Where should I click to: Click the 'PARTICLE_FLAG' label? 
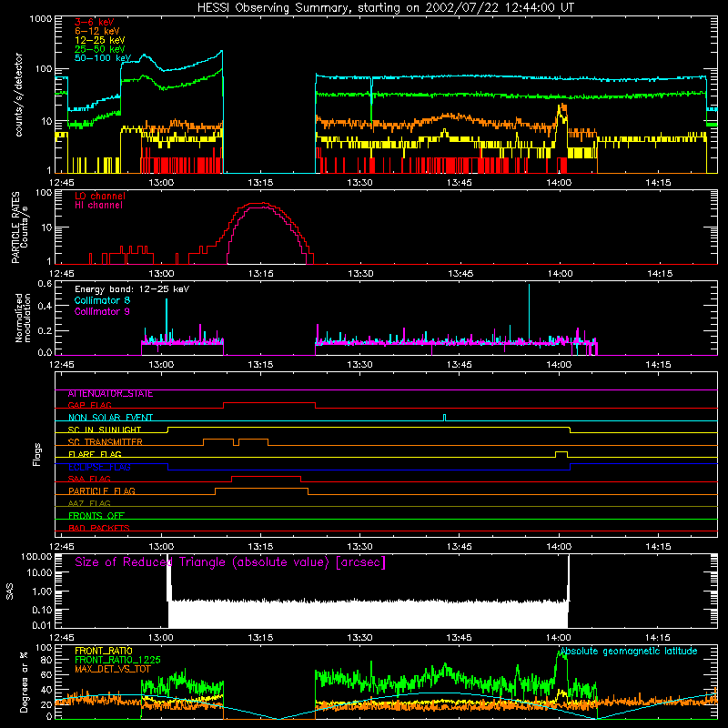(x=102, y=491)
